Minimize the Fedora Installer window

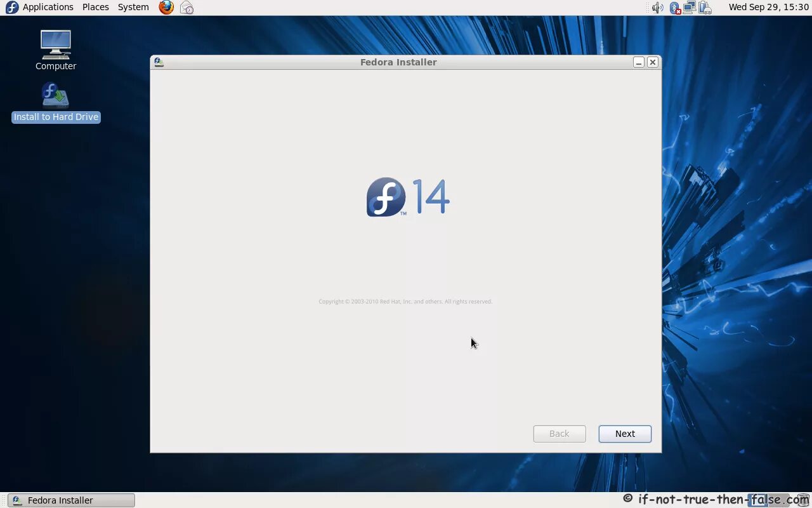pyautogui.click(x=639, y=62)
